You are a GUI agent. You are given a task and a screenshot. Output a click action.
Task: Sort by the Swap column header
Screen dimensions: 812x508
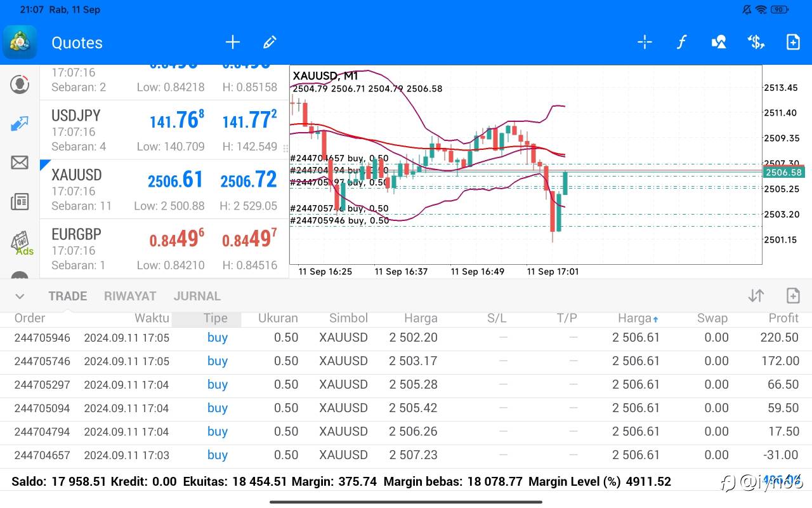tap(712, 318)
